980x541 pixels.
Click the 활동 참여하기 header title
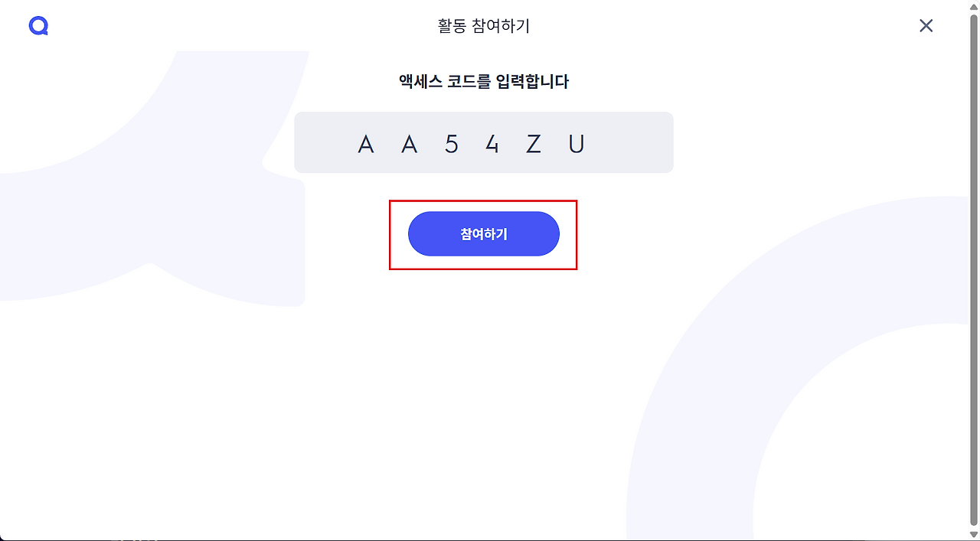click(x=483, y=26)
